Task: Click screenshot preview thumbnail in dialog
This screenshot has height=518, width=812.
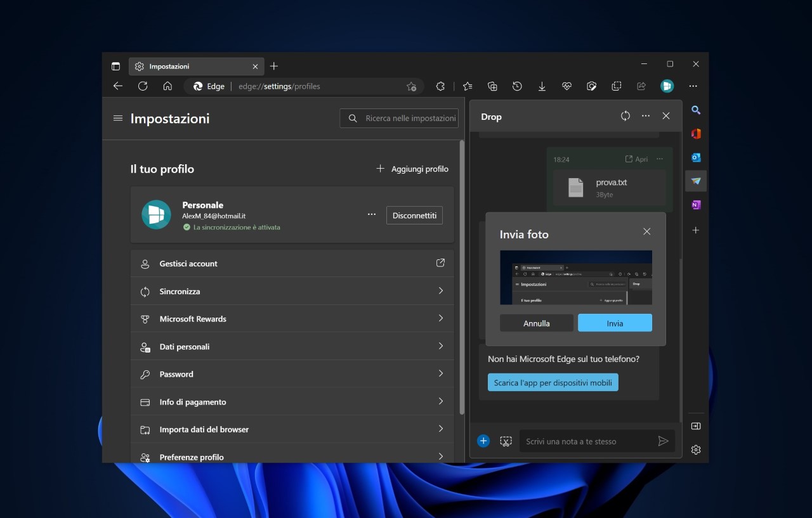Action: (x=576, y=278)
